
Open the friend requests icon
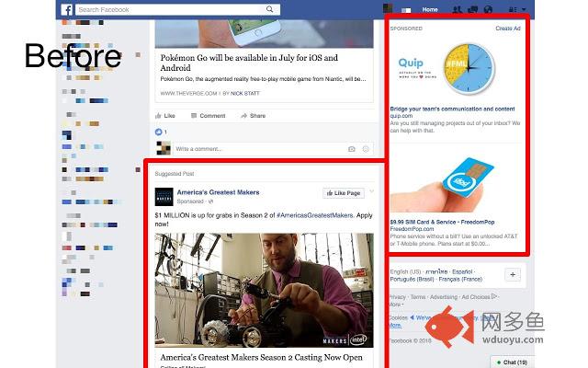[x=457, y=9]
